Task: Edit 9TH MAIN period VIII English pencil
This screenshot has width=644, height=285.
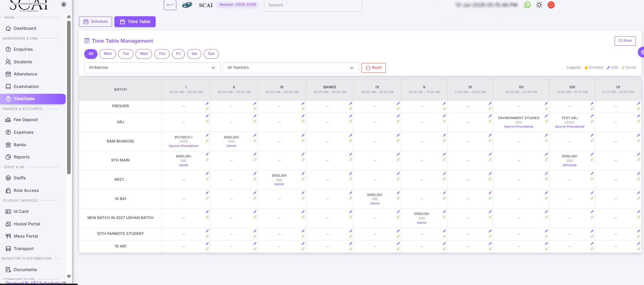Action: (x=592, y=154)
